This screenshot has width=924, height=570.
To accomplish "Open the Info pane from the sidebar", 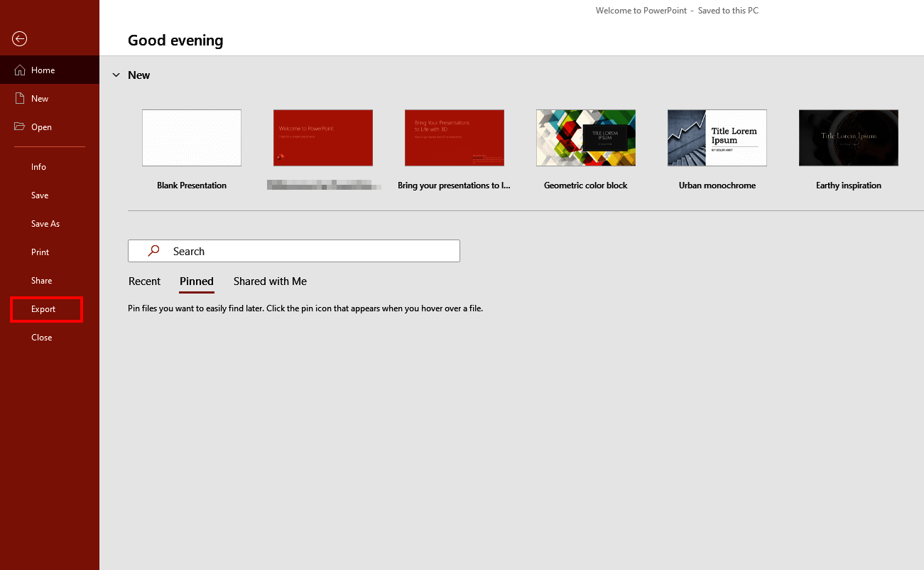I will [x=39, y=166].
